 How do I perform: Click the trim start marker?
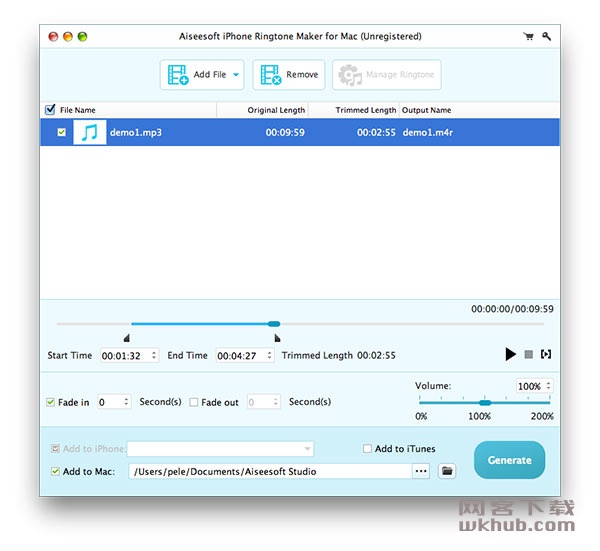(127, 338)
